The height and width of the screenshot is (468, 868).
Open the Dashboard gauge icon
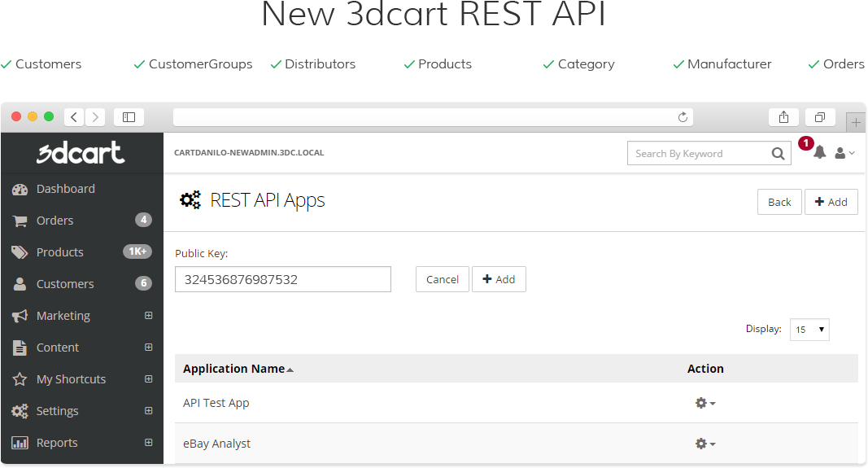tap(20, 190)
